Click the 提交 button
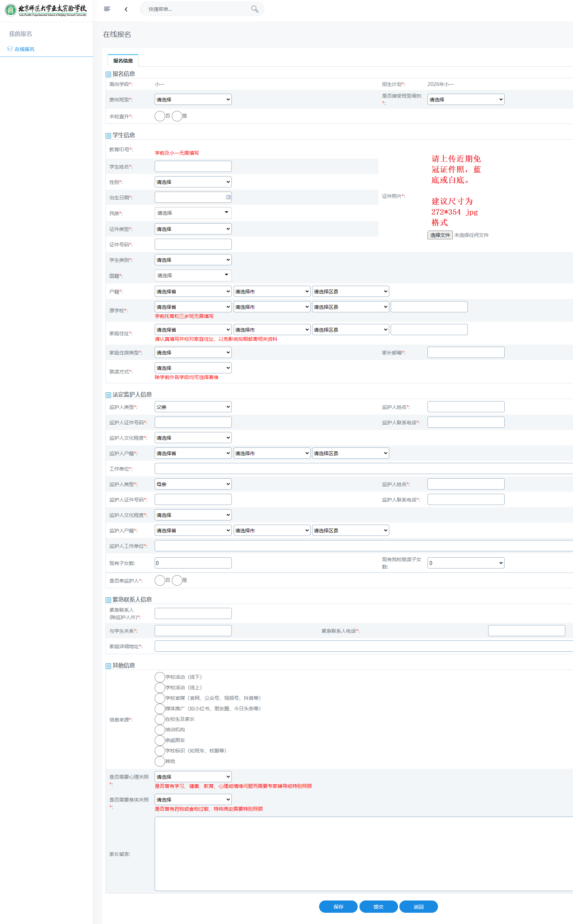573x924 pixels. [x=378, y=906]
